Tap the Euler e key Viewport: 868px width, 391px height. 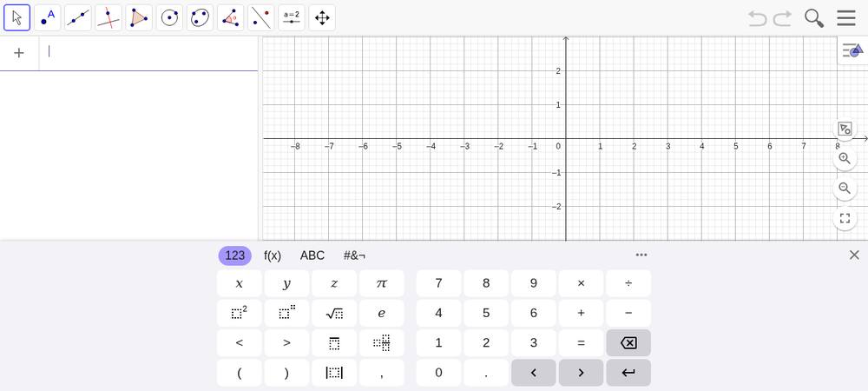382,314
